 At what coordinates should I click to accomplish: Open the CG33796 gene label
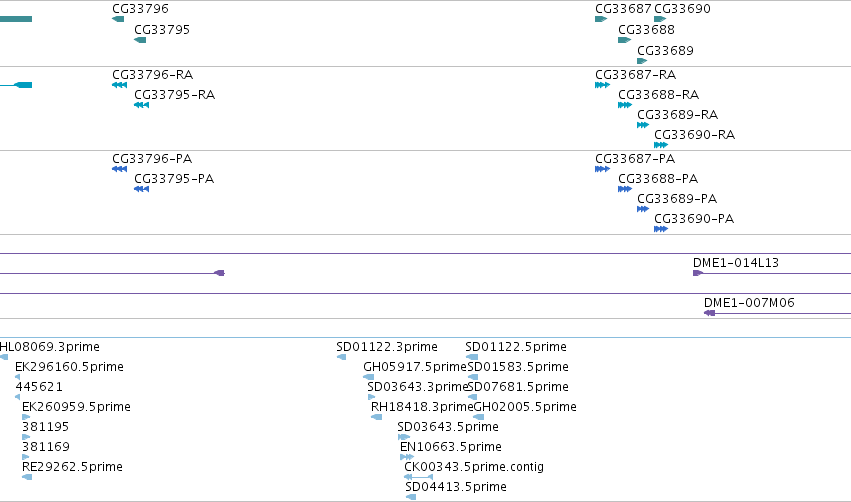141,9
